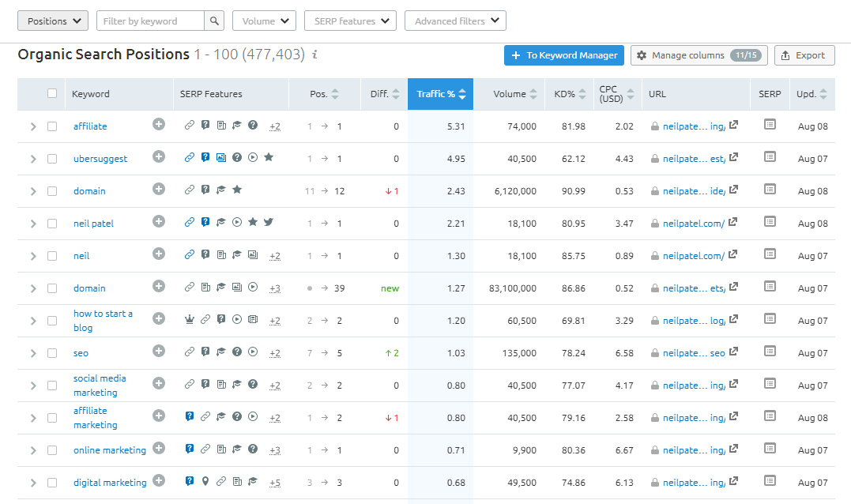
Task: Open SERP snapshot for 'digital marketing' row
Action: [770, 480]
